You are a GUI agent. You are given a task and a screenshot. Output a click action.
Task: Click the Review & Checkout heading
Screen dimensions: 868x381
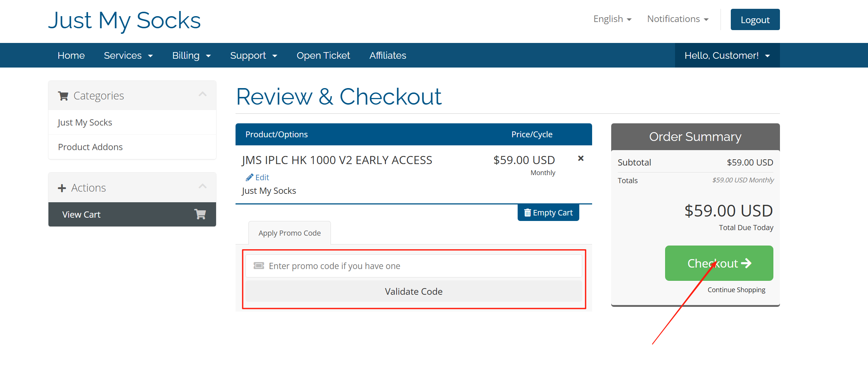(x=339, y=97)
